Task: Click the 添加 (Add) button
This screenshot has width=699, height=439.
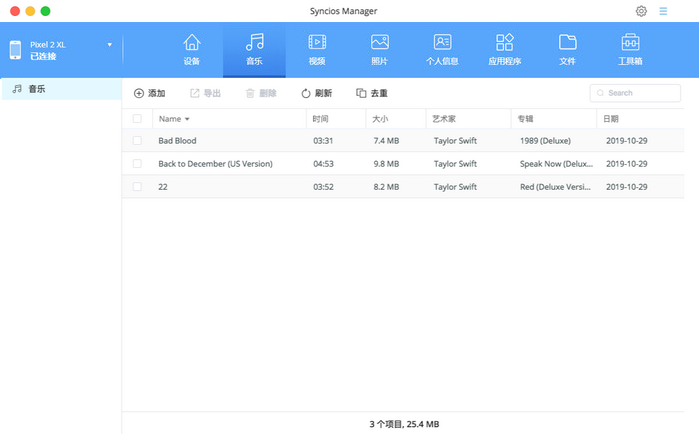Action: click(x=149, y=93)
